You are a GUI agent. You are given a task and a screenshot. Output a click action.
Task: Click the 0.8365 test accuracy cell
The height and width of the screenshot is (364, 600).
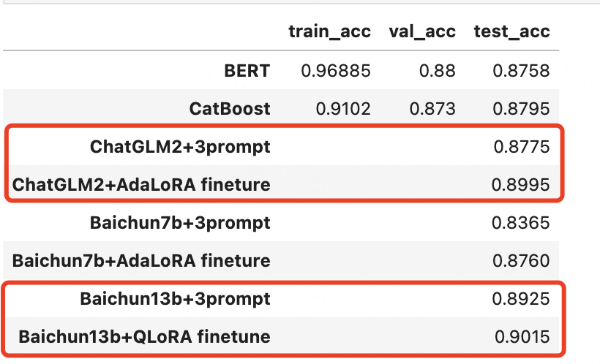click(520, 223)
